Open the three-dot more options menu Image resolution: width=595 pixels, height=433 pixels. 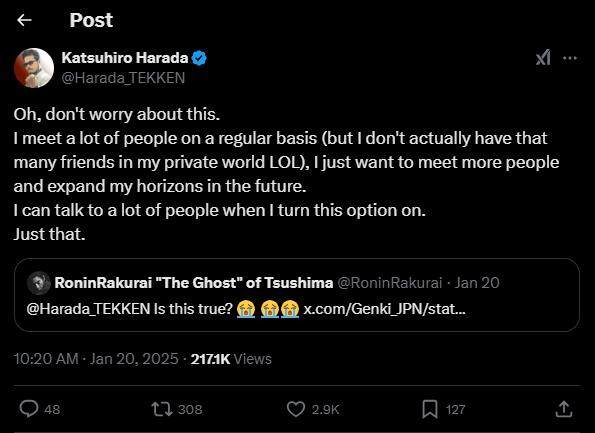pyautogui.click(x=570, y=58)
